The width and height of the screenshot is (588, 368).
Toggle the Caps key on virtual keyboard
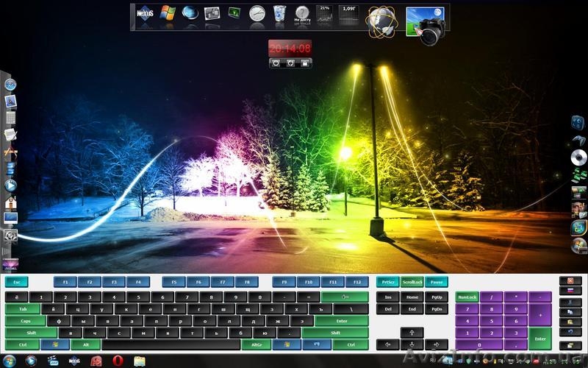(x=25, y=321)
